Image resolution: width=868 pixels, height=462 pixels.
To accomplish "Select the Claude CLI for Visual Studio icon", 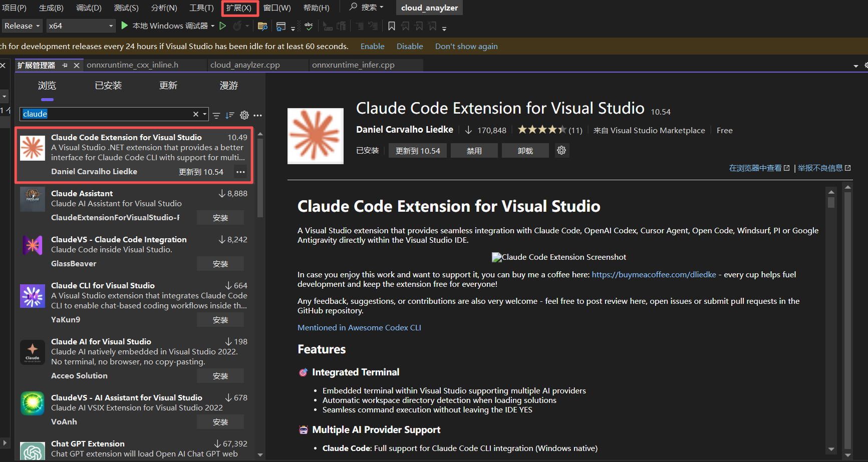I will [33, 296].
